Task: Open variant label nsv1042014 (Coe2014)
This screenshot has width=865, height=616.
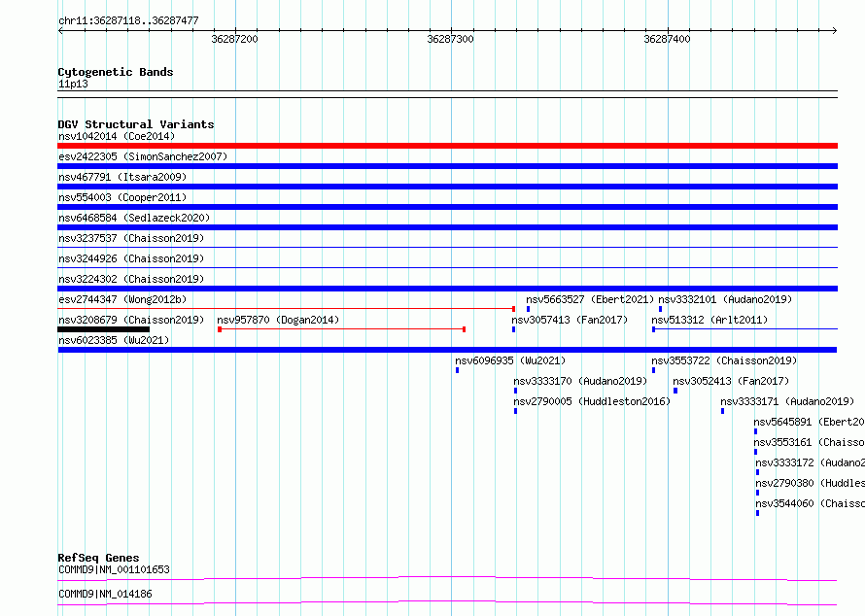Action: tap(117, 136)
